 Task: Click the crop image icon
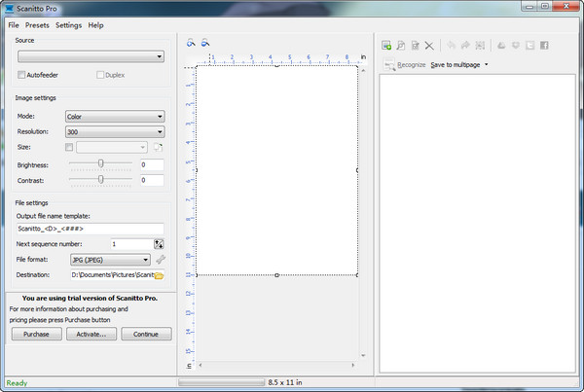(480, 46)
